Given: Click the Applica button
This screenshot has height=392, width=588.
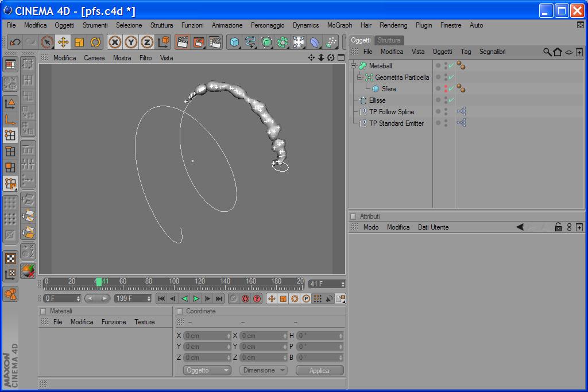Looking at the screenshot, I should [x=319, y=370].
